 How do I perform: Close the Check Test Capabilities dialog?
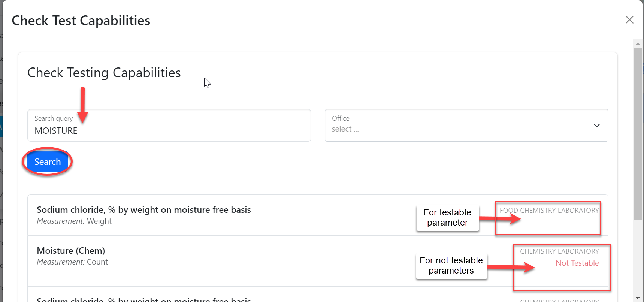[x=629, y=20]
